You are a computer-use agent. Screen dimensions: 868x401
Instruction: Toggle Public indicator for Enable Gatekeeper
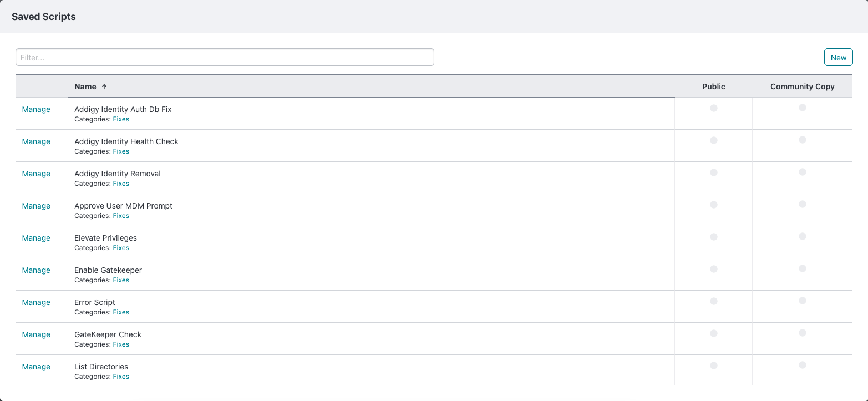(x=714, y=269)
